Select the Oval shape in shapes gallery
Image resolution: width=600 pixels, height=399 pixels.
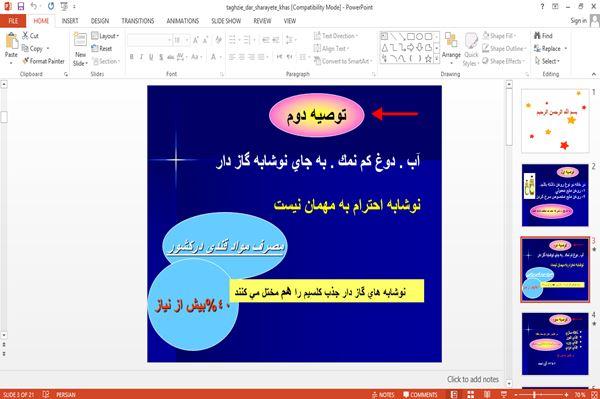pos(420,37)
